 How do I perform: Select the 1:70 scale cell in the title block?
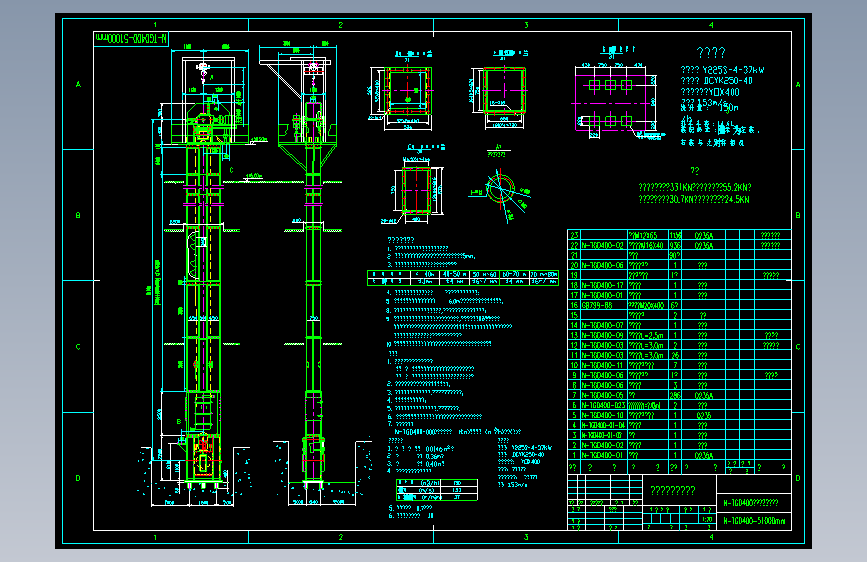point(707,519)
